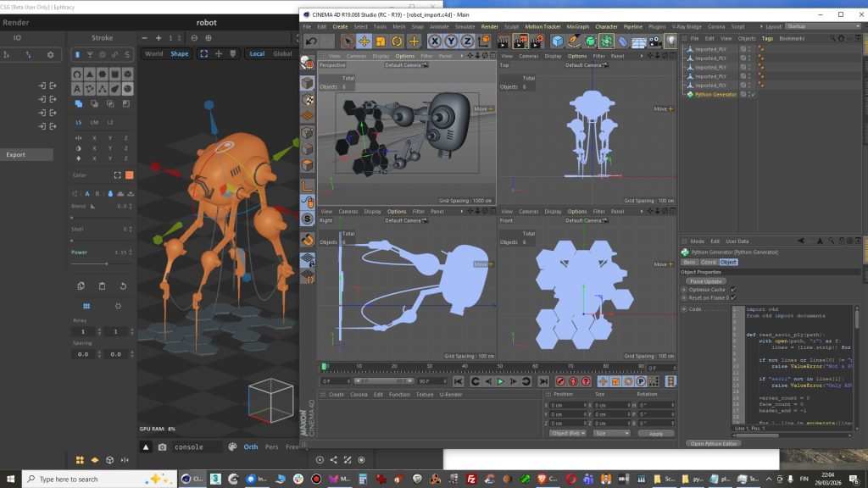Screen dimensions: 868x488
Task: Add a Cube primitive object
Action: point(557,41)
